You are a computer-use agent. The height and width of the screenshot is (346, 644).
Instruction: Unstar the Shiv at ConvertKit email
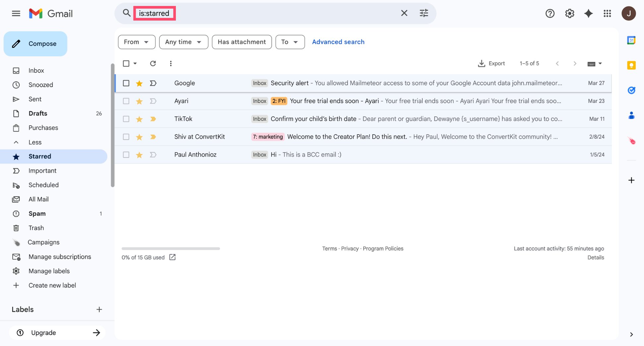139,137
